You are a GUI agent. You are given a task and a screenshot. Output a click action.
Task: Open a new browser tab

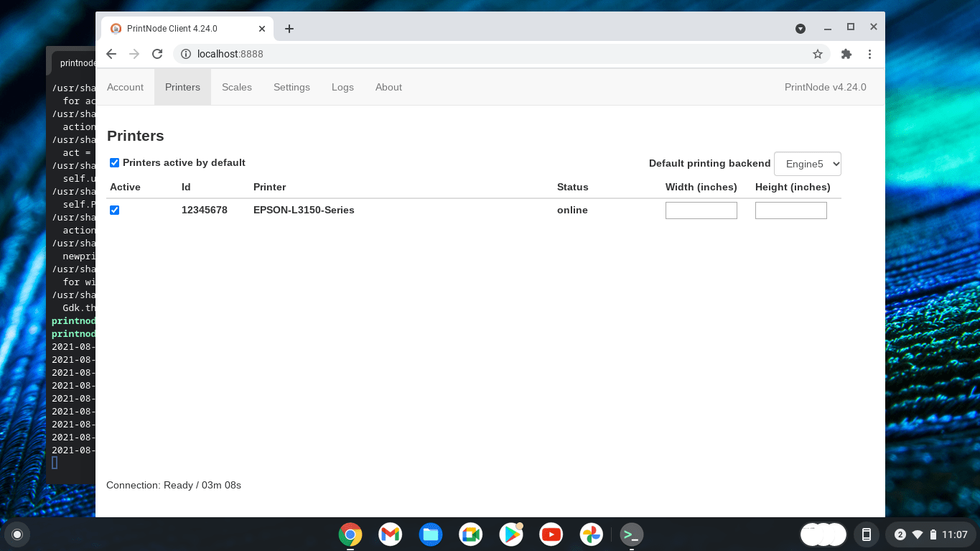[x=289, y=29]
